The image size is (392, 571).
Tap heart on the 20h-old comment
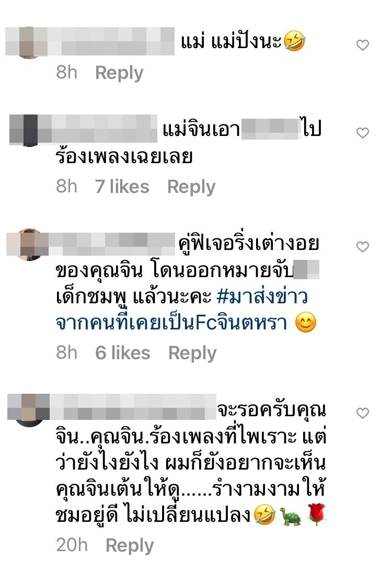pos(363,413)
